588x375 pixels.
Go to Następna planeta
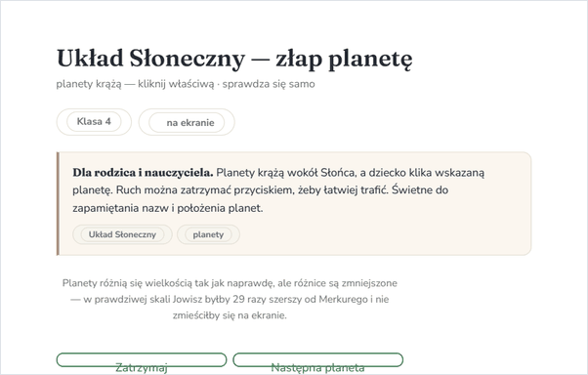click(x=317, y=359)
